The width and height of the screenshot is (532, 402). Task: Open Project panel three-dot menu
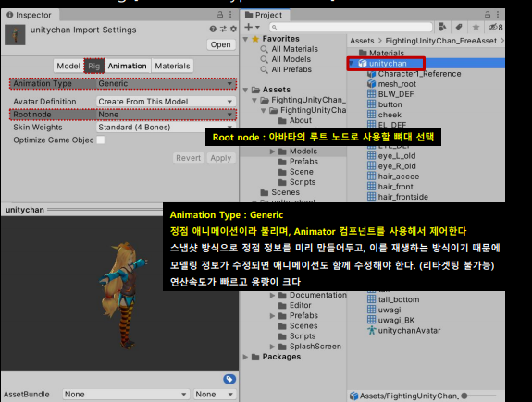pos(498,14)
